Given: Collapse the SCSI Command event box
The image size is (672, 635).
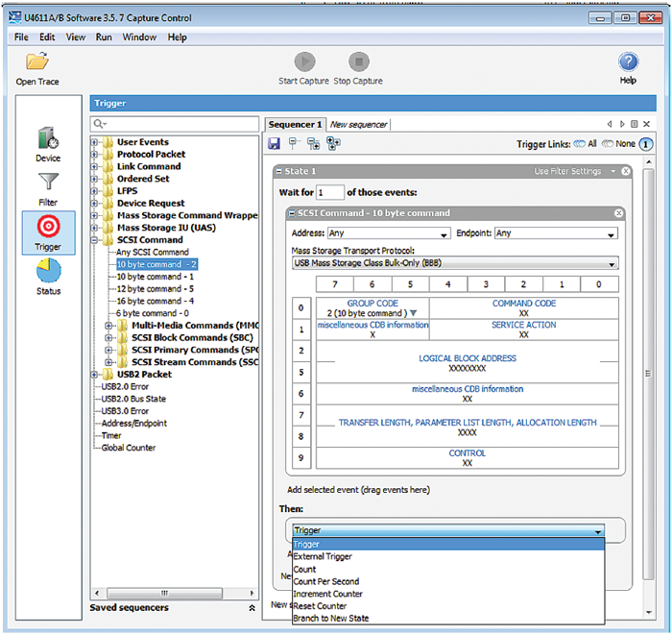Looking at the screenshot, I should coord(292,213).
